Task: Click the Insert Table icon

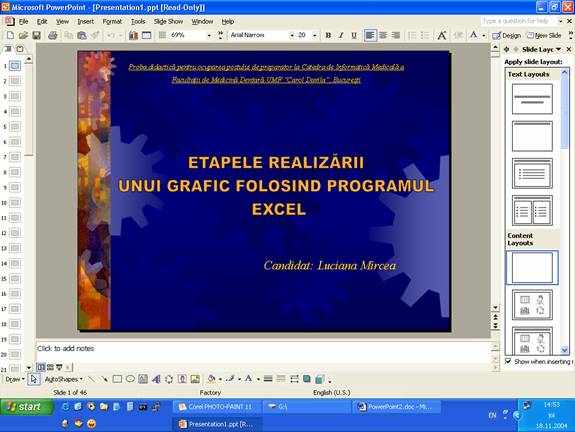Action: click(x=147, y=35)
